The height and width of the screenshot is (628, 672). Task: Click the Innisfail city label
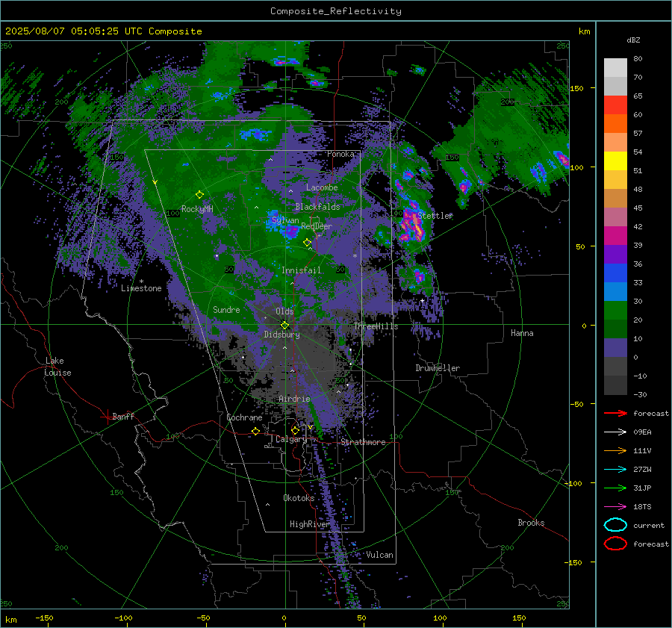tap(302, 270)
